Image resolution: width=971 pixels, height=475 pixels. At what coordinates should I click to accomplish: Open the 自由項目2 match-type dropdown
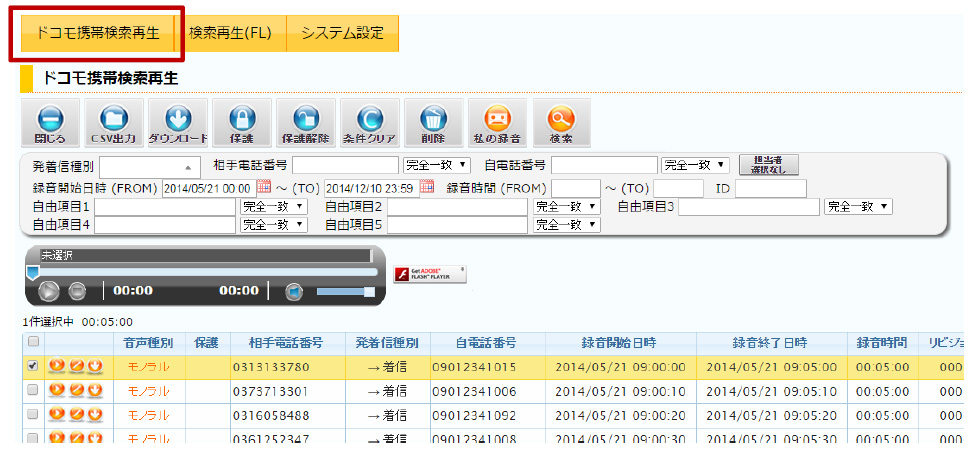coord(567,207)
